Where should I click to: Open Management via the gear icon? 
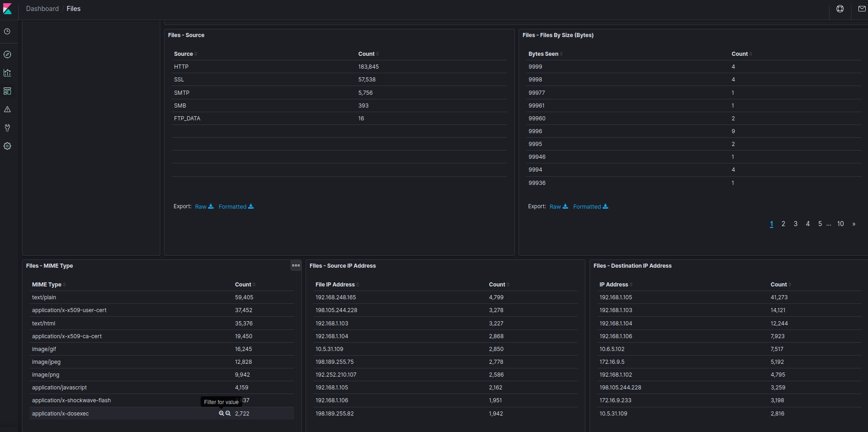coord(7,146)
